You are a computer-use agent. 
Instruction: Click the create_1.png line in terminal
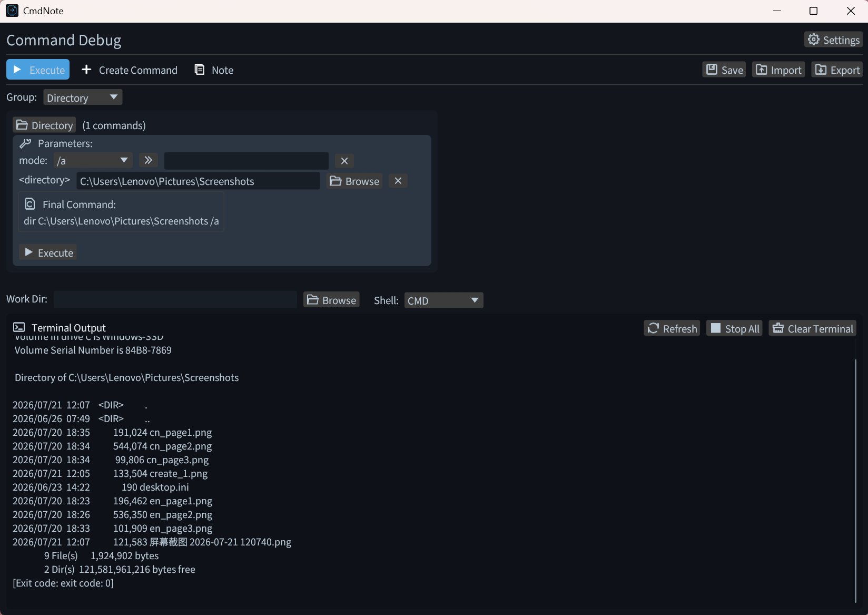tap(110, 473)
